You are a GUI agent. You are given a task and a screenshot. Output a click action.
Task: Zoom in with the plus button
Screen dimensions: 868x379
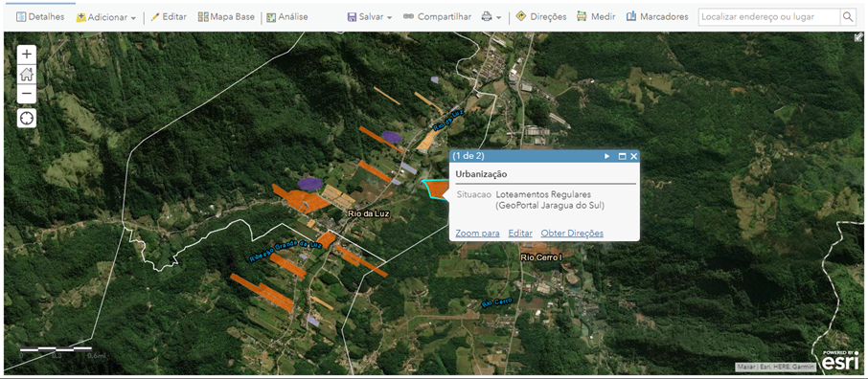27,55
